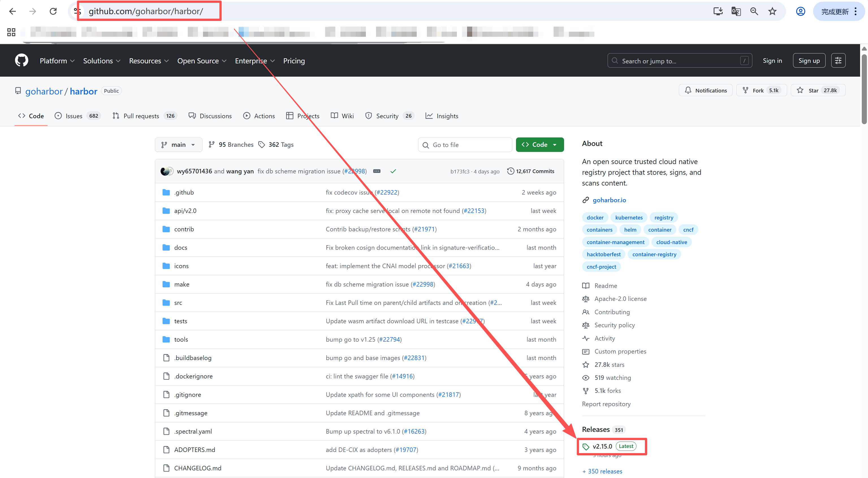868x478 pixels.
Task: Expand the Solutions menu
Action: (x=102, y=61)
